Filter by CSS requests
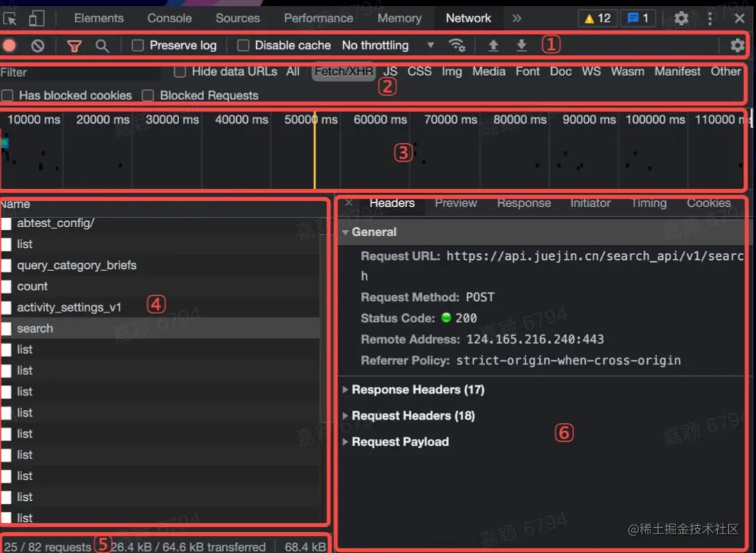Screen dimensions: 756x553 coord(419,72)
